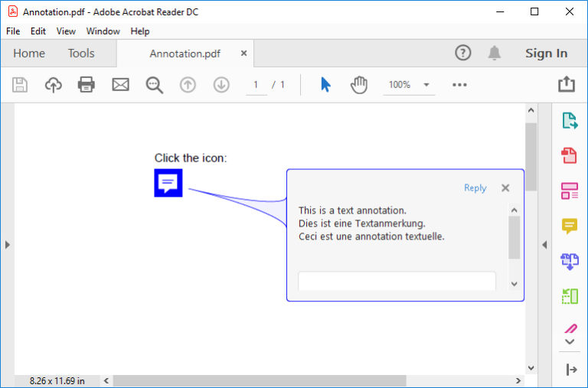Click scroll-down arrow in note popup

[514, 284]
